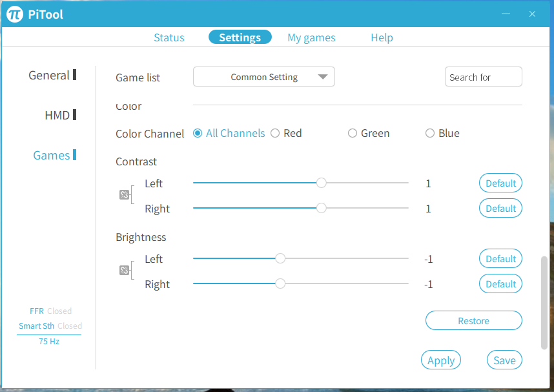
Task: Focus the Search for input field
Action: (484, 77)
